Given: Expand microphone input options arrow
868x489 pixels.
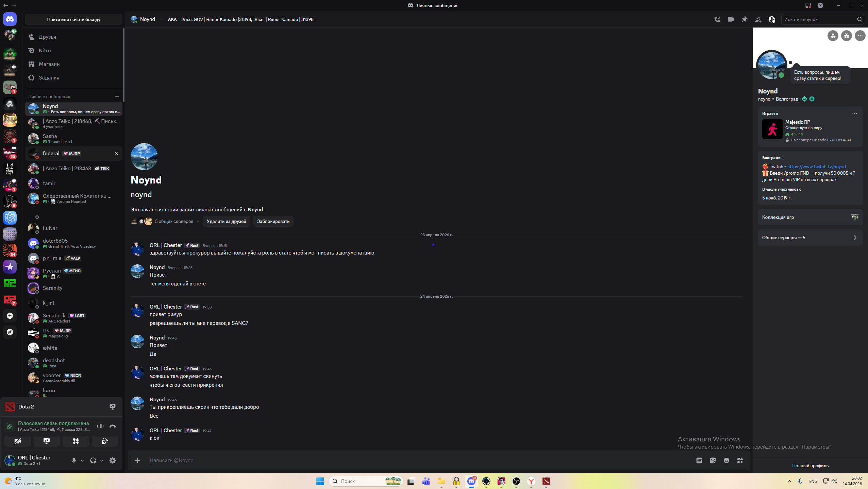Looking at the screenshot, I should coord(82,460).
